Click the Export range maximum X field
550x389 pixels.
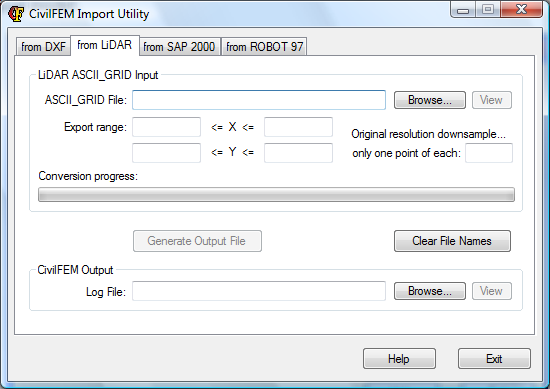(298, 127)
